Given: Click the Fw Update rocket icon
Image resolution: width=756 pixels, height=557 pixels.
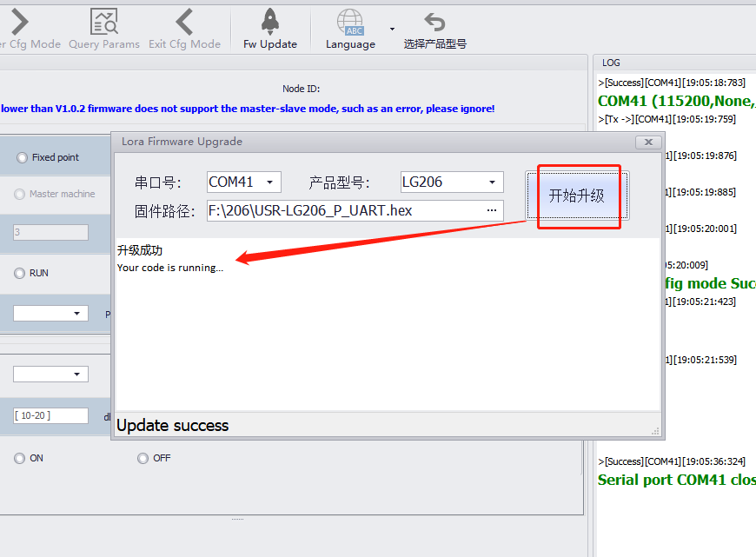Looking at the screenshot, I should [269, 22].
